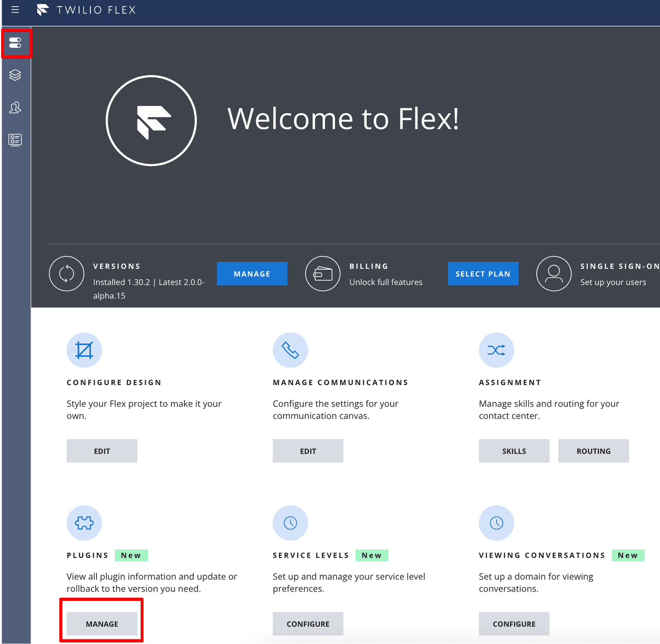Open the stacked layers icon in the sidebar
660x644 pixels.
click(x=15, y=75)
